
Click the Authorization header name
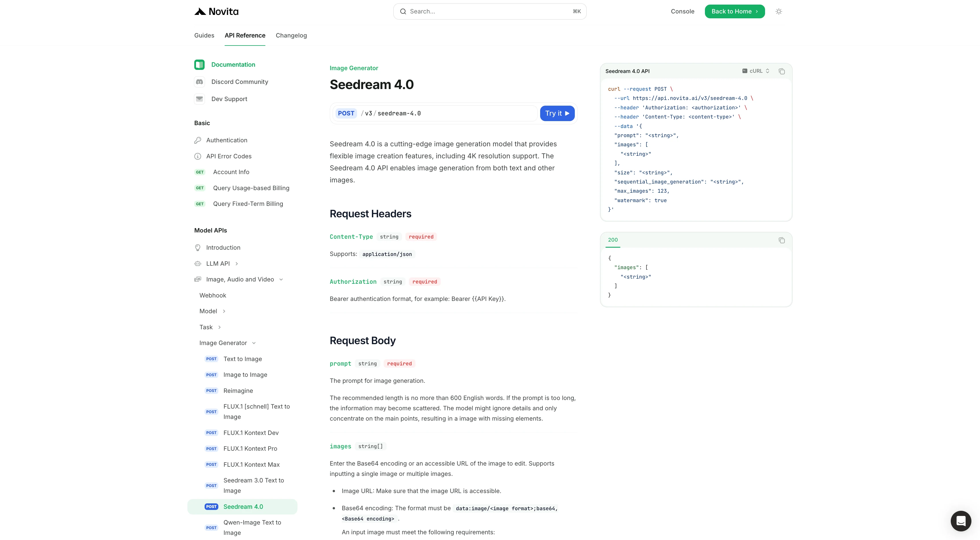(x=353, y=281)
